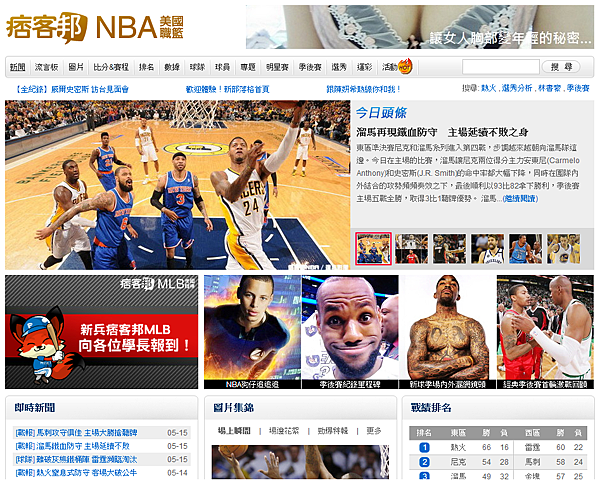Click the NBA 美國職籃 site title logo
Image resolution: width=600 pixels, height=485 pixels.
point(140,27)
